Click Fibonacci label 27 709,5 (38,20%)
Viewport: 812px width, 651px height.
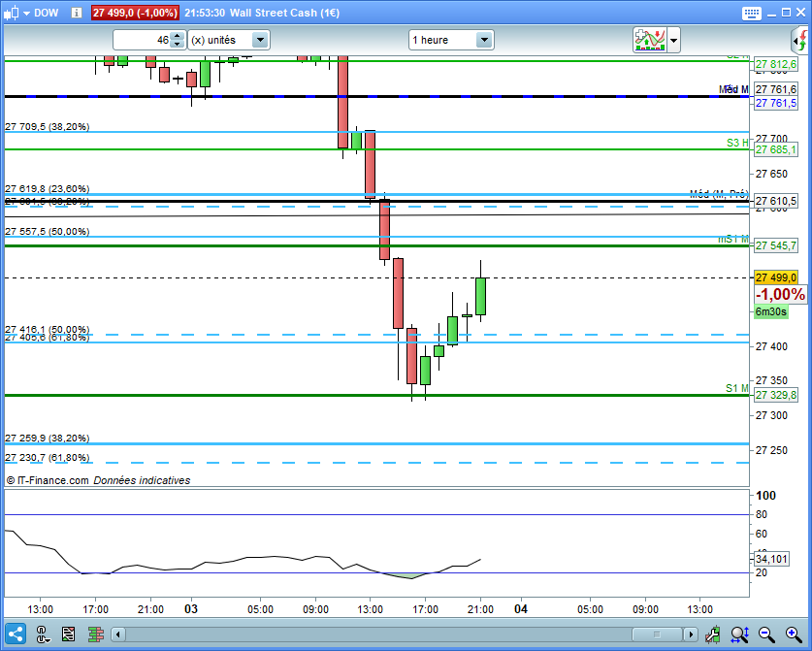(48, 126)
